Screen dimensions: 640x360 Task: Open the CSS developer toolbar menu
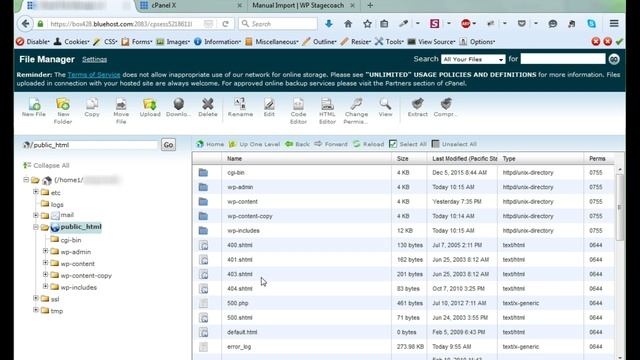105,42
